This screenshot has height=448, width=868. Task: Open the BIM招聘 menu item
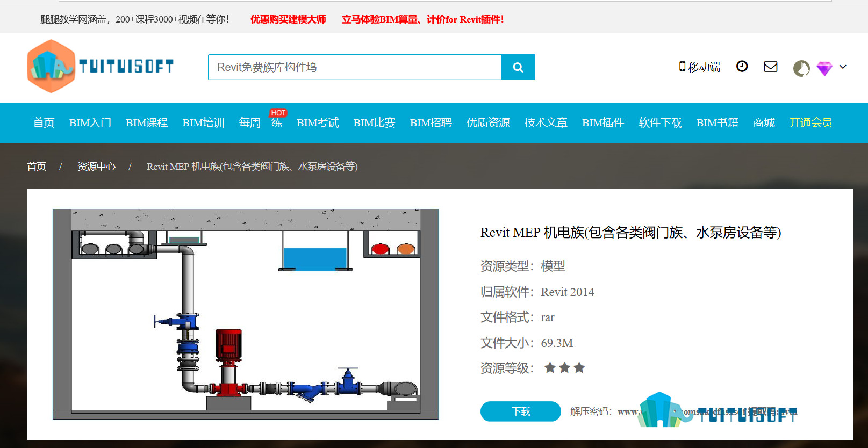click(x=431, y=122)
